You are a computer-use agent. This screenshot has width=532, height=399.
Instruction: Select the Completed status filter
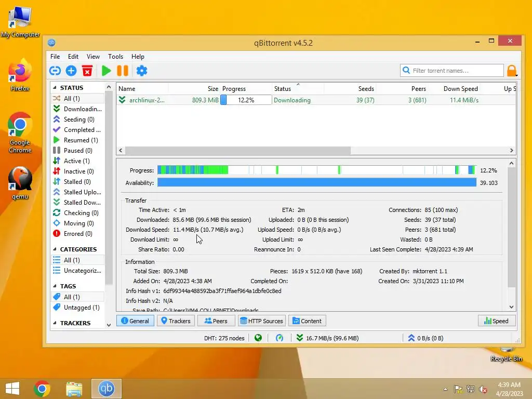78,129
